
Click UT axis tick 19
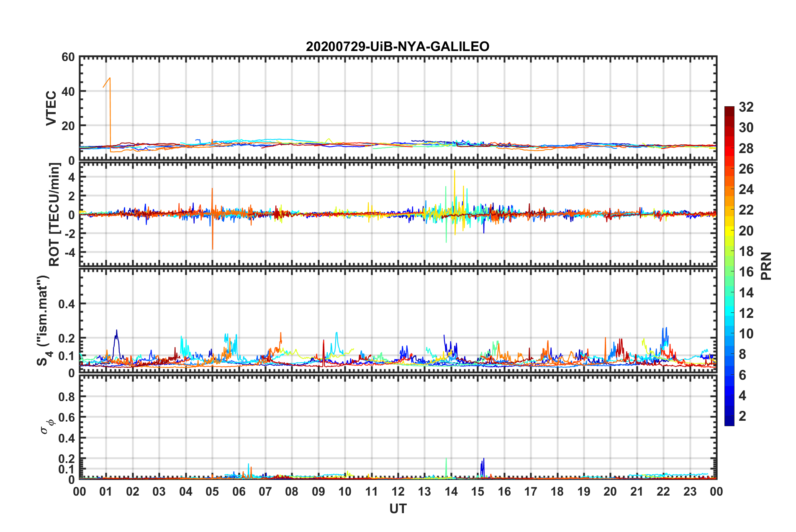[584, 491]
